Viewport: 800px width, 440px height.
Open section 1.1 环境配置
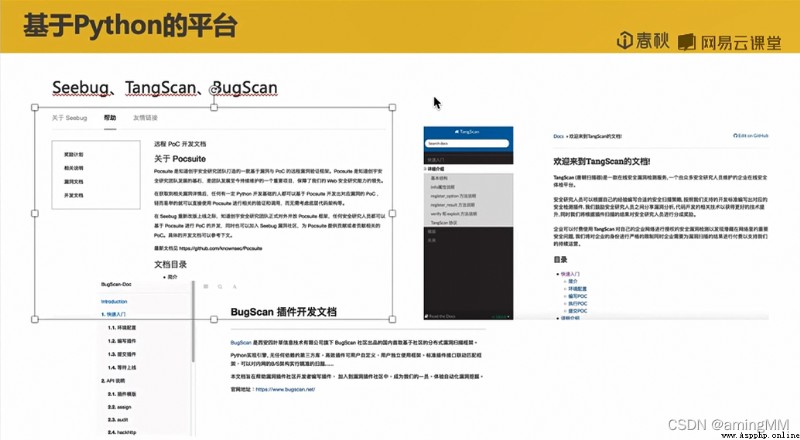121,328
